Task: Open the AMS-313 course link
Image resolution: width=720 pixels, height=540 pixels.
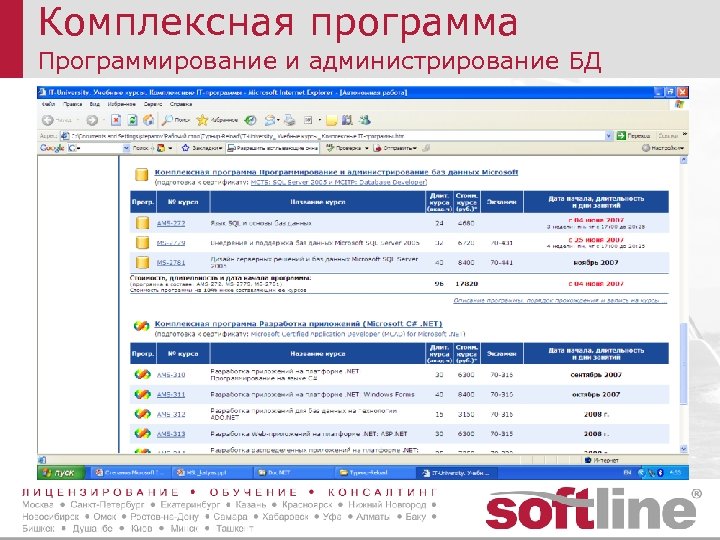Action: pos(171,434)
